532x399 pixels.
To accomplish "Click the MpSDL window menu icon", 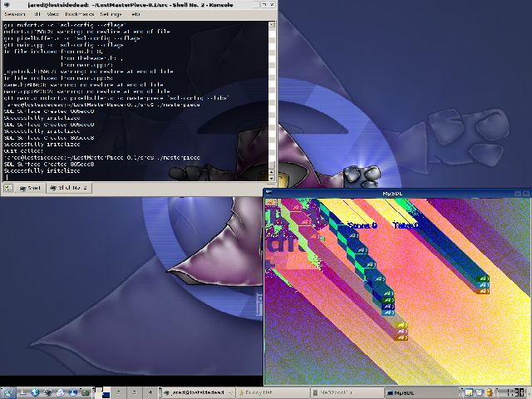I will pos(268,193).
